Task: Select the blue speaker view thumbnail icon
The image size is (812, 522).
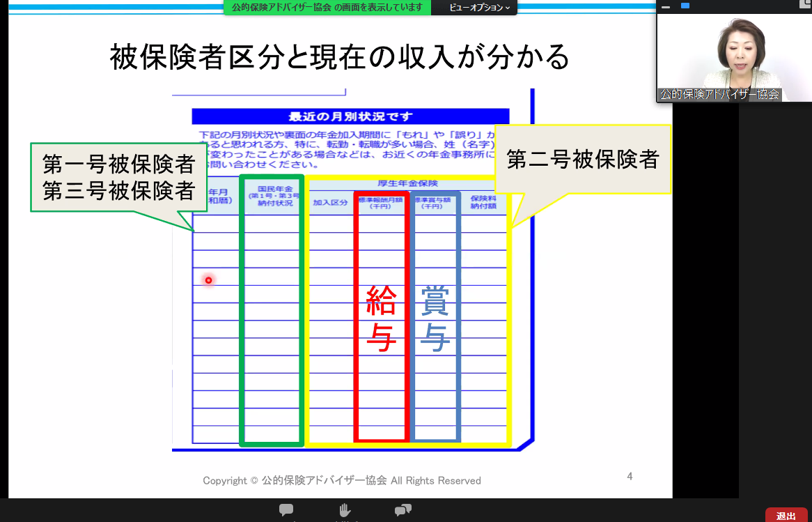Action: click(x=685, y=6)
